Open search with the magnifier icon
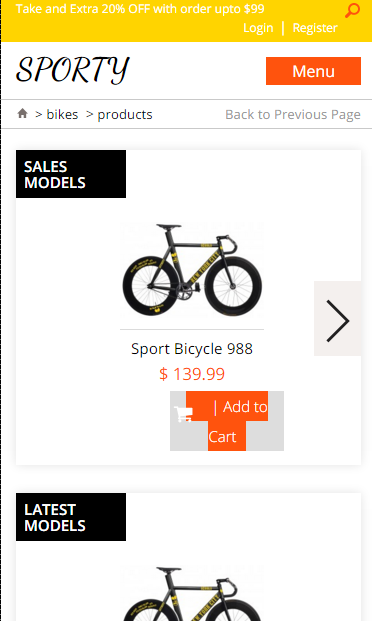 coord(352,11)
